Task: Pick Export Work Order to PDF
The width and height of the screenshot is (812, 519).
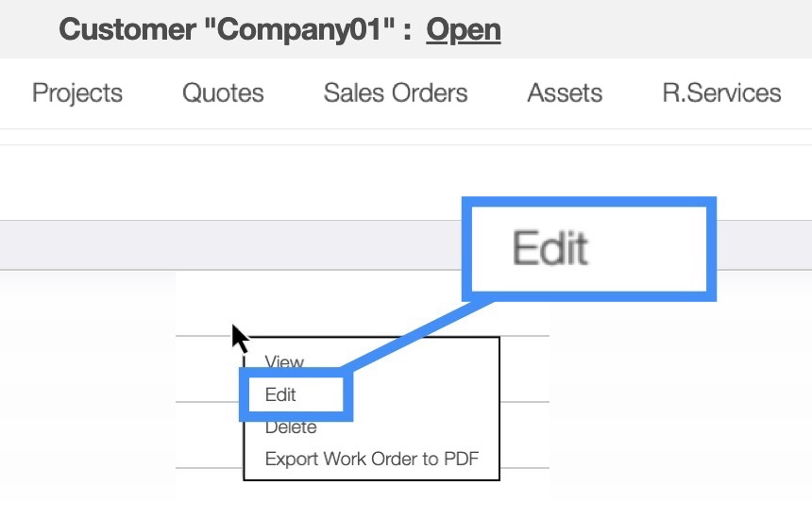Action: [x=372, y=460]
